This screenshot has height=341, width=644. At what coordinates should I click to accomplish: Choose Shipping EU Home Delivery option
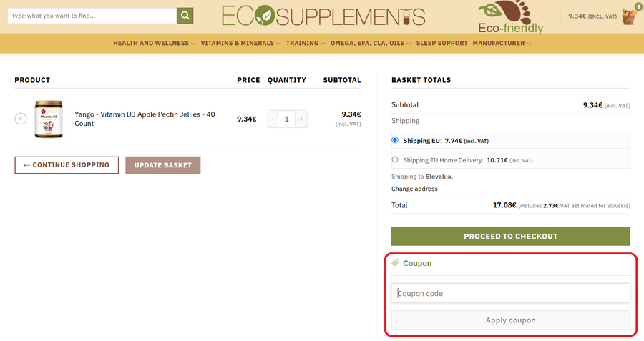(x=396, y=160)
